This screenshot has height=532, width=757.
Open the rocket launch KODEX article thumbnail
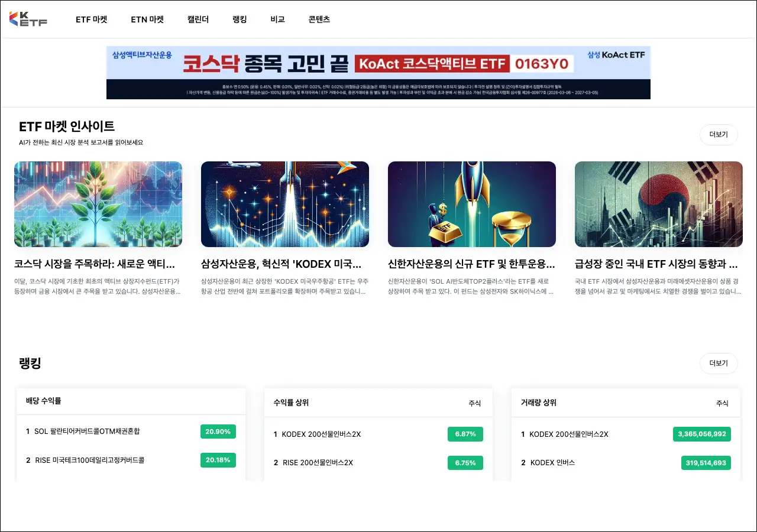[285, 204]
